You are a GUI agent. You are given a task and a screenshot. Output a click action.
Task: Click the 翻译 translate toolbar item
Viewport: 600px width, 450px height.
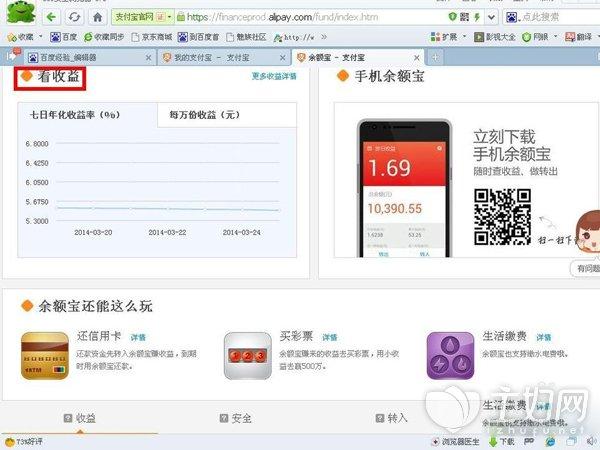pos(579,37)
